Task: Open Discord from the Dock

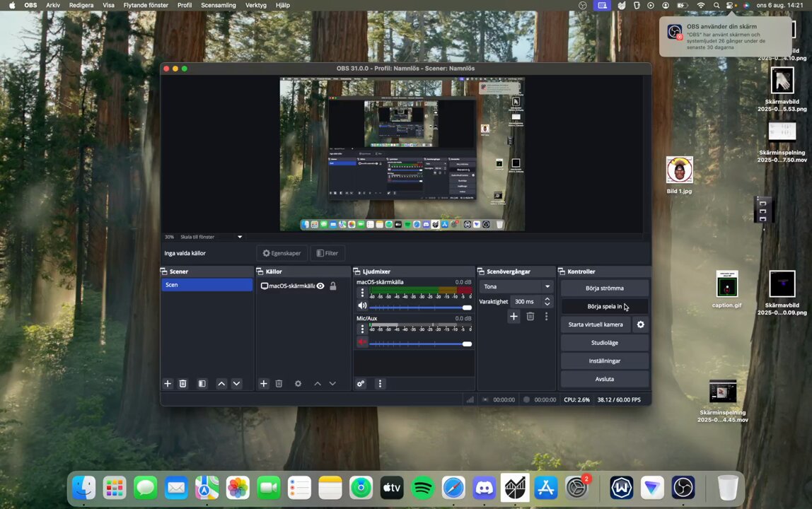Action: 485,488
